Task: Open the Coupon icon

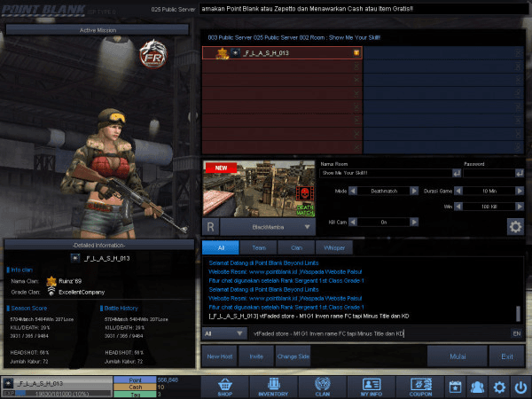Action: [419, 387]
